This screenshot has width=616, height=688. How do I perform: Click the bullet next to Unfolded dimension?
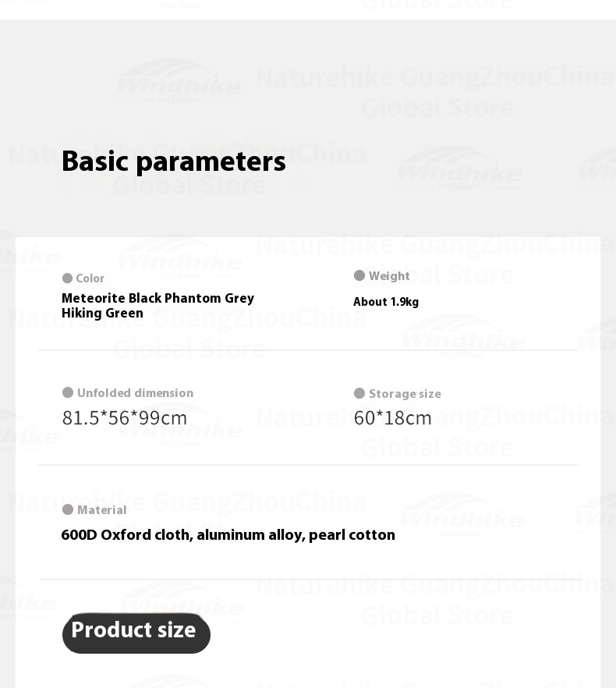(x=68, y=392)
